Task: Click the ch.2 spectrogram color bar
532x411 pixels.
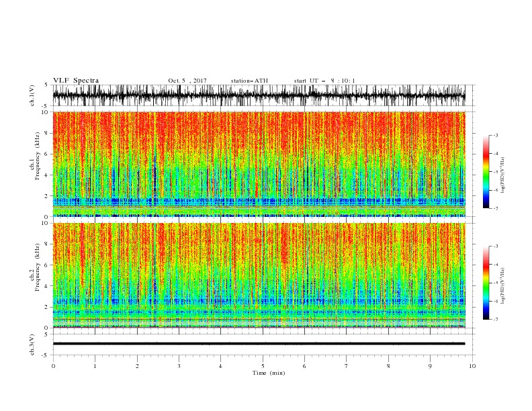Action: click(x=486, y=283)
